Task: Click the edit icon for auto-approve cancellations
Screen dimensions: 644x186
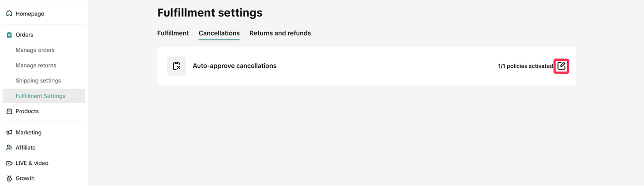Action: (x=561, y=66)
